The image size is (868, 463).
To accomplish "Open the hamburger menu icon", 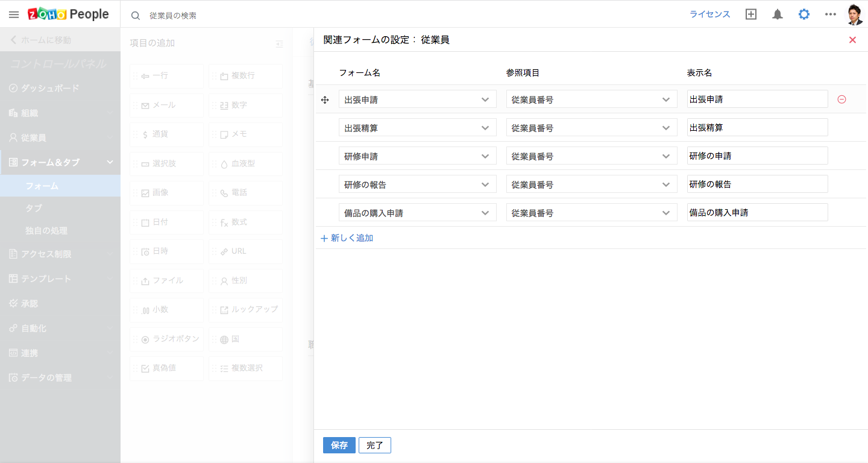I will point(14,14).
